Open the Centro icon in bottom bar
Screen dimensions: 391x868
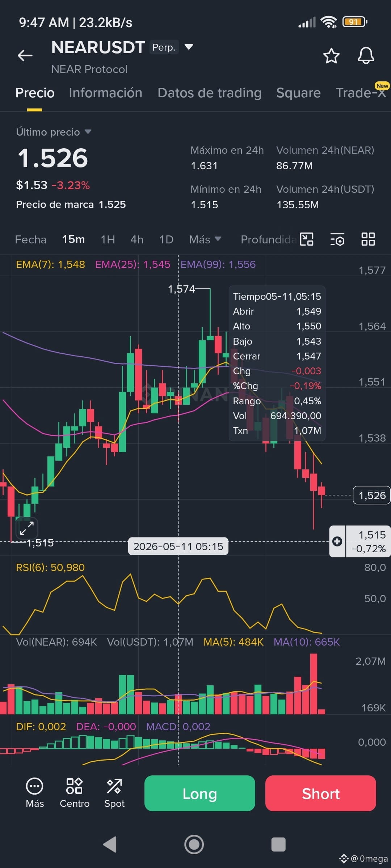[x=75, y=793]
